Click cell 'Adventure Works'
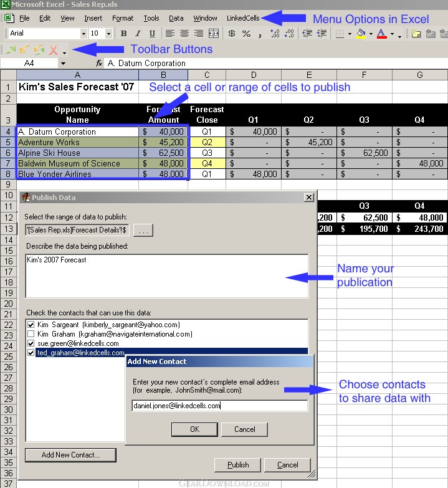 coord(77,142)
